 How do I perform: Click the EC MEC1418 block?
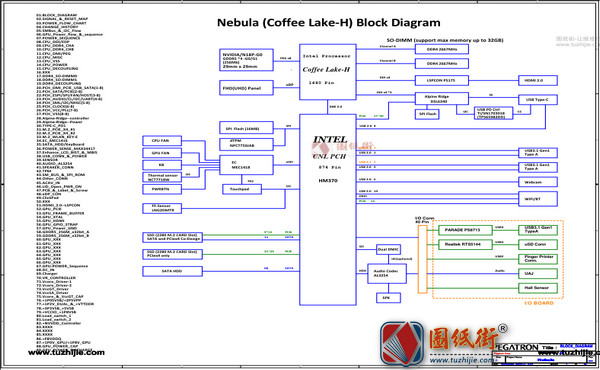point(246,165)
